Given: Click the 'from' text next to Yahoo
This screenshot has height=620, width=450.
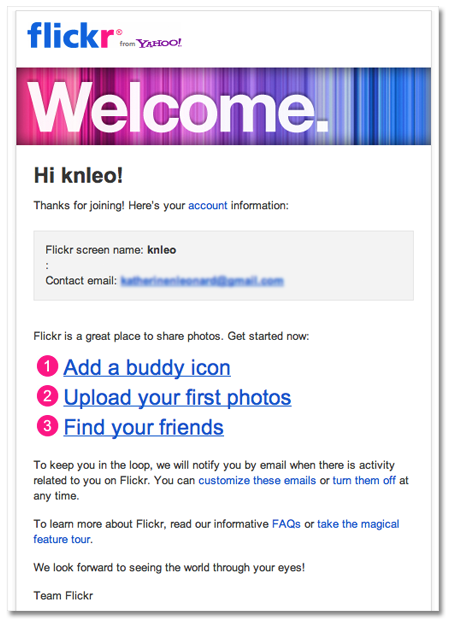Looking at the screenshot, I should click(127, 44).
